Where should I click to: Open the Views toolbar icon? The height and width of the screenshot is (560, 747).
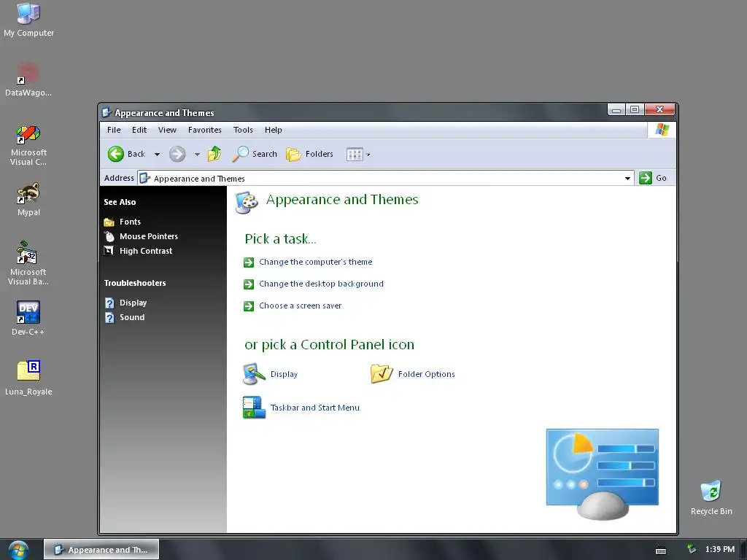pyautogui.click(x=355, y=155)
